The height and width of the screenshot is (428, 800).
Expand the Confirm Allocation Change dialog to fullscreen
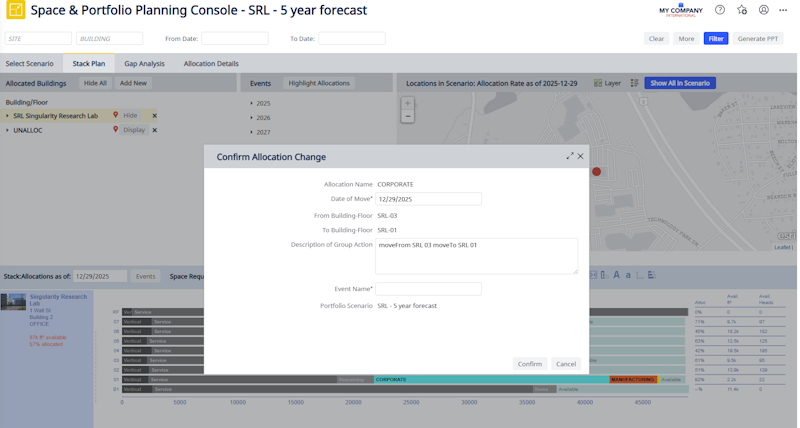click(570, 156)
